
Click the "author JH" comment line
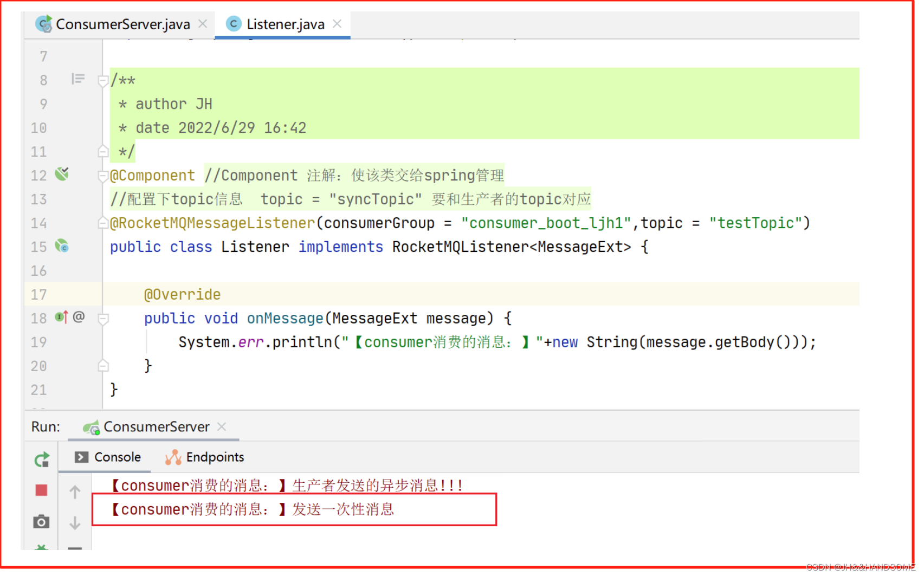(x=165, y=104)
